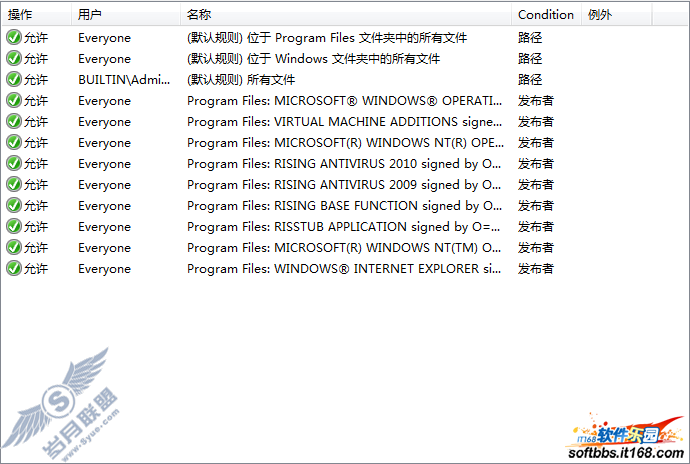
Task: Click 路径 condition of the Windows folder default rule
Action: [530, 59]
